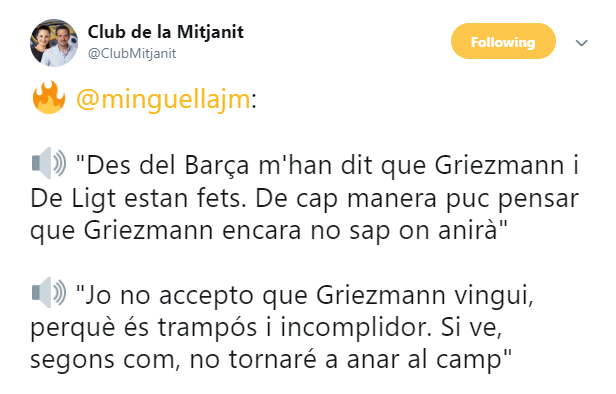The width and height of the screenshot is (616, 394).
Task: Click the word "manera" in the first quote
Action: point(392,199)
